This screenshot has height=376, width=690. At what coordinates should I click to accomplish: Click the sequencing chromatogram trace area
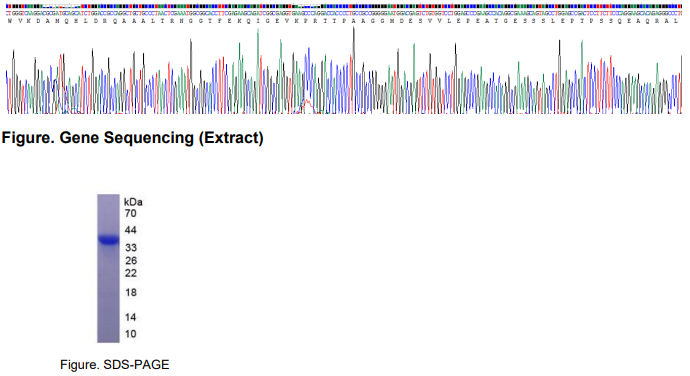point(344,70)
